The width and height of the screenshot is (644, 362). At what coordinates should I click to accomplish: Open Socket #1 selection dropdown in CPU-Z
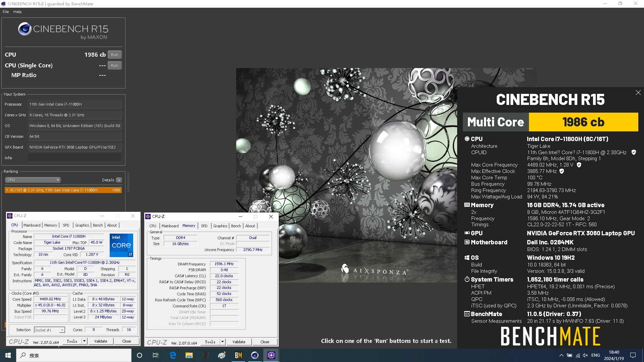tap(50, 330)
